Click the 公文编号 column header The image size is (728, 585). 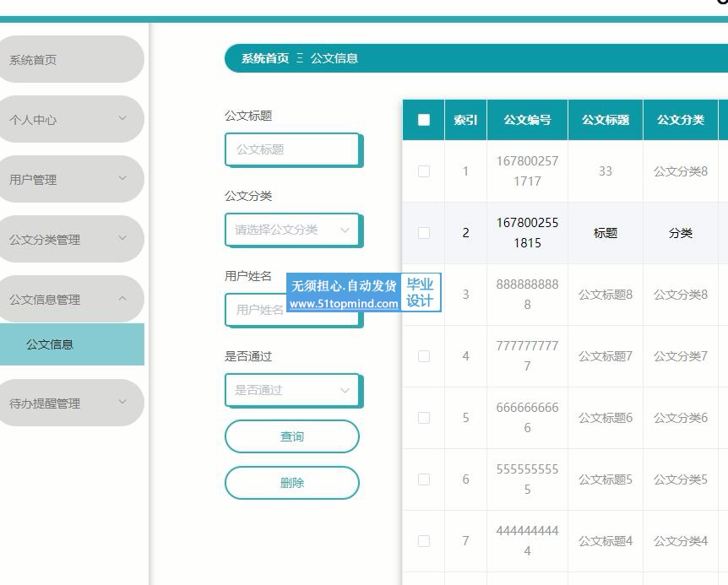point(527,120)
